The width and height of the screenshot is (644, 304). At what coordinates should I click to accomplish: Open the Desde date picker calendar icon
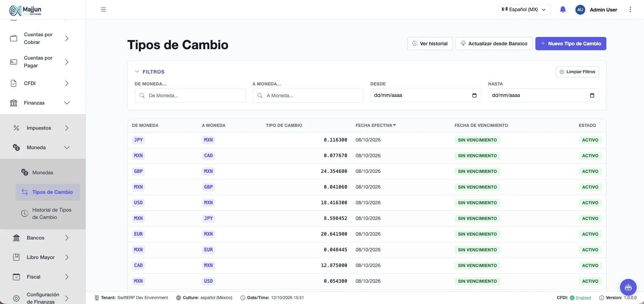point(474,96)
